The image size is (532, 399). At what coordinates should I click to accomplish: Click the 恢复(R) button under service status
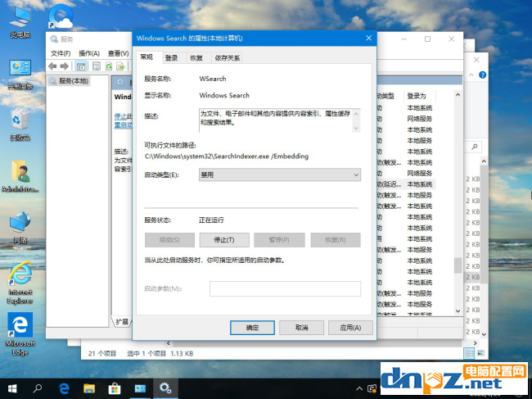click(x=336, y=240)
